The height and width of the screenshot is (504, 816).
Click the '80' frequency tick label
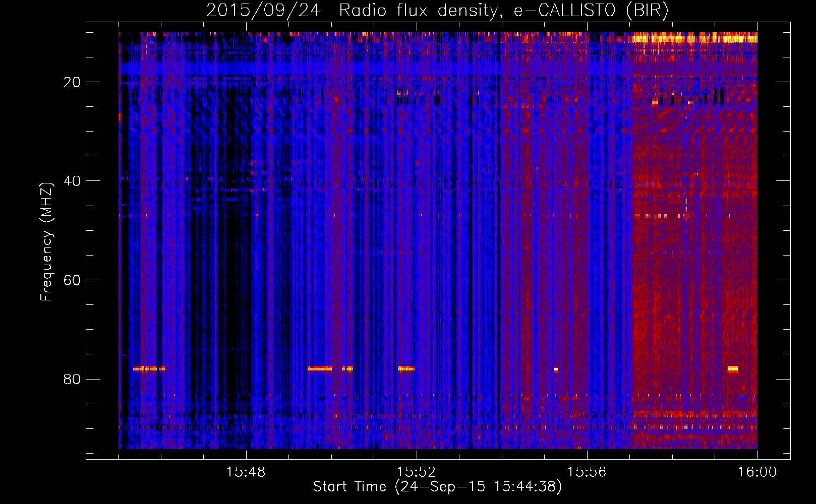(73, 379)
